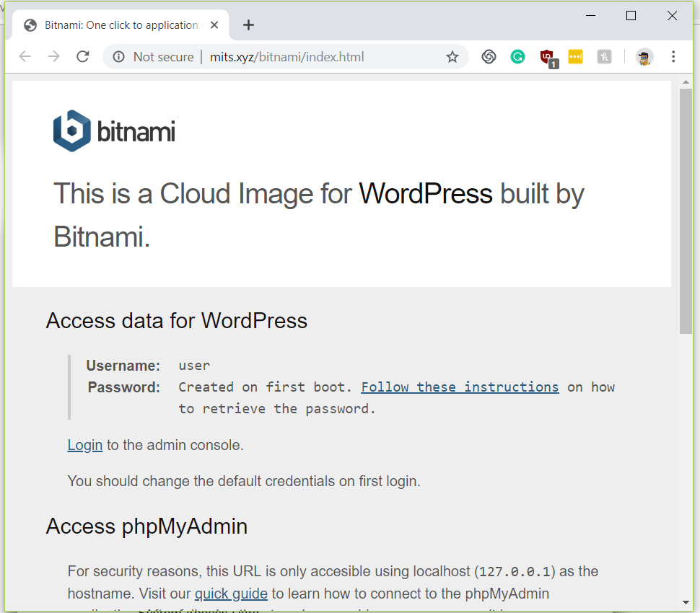Open the gray square extension icon
700x613 pixels.
tap(604, 57)
